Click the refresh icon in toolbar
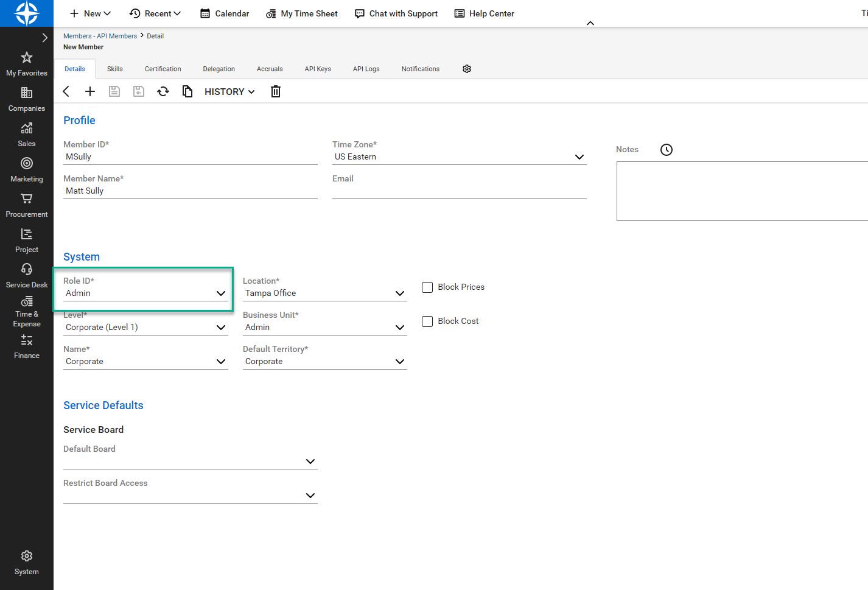868x590 pixels. (163, 91)
